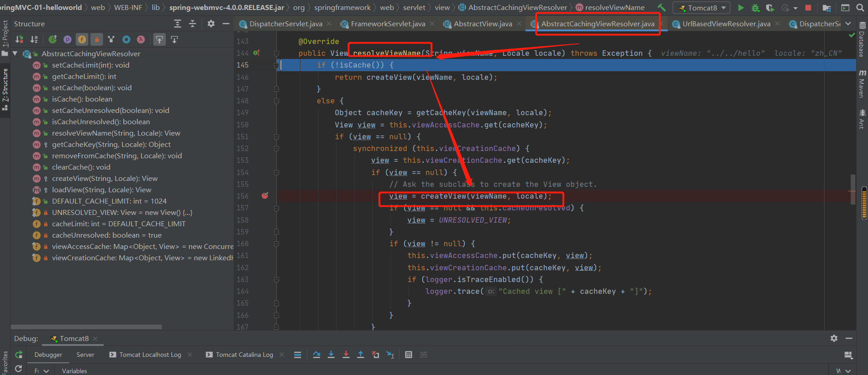Close the FrameworkServlet.java editor tab
This screenshot has width=868, height=375.
(x=432, y=24)
